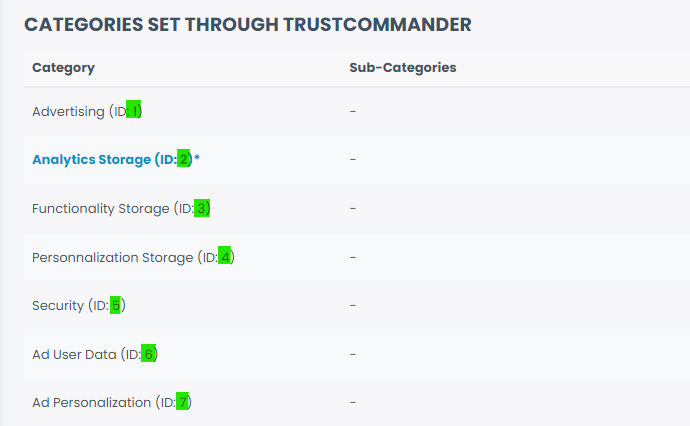Viewport: 690px width, 426px height.
Task: Select the Security category entry
Action: [x=58, y=305]
